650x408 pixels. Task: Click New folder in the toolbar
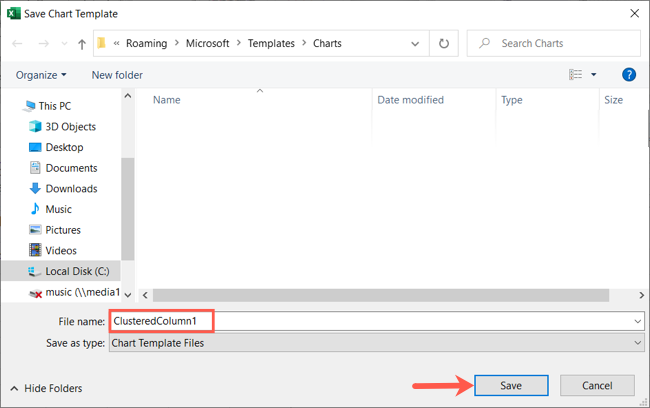(117, 75)
